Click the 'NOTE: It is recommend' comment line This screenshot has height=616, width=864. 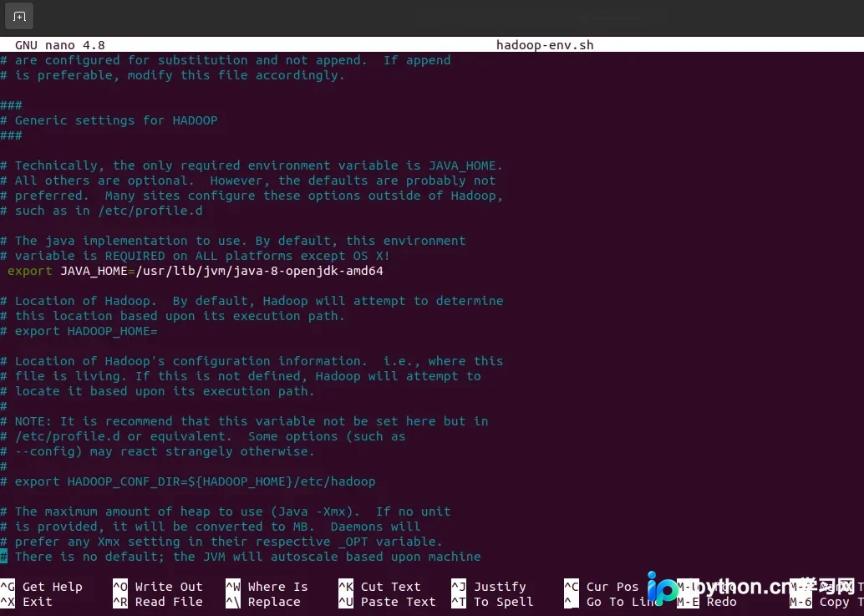tap(244, 421)
